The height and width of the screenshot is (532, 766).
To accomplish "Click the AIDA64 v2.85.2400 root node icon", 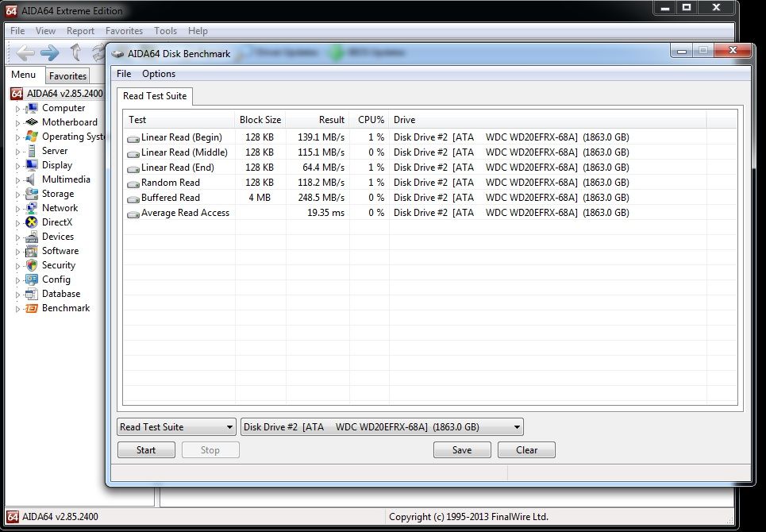I will pyautogui.click(x=17, y=94).
